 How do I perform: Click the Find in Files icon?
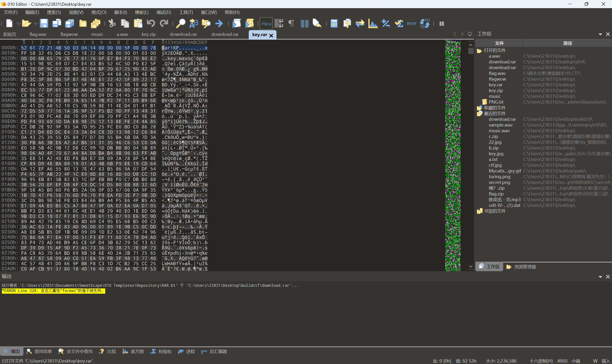click(206, 23)
